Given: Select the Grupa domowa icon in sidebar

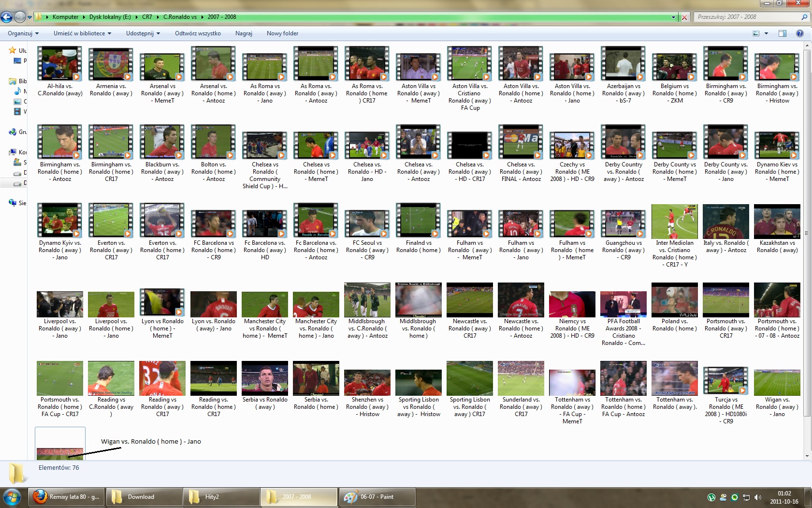Looking at the screenshot, I should pyautogui.click(x=13, y=132).
